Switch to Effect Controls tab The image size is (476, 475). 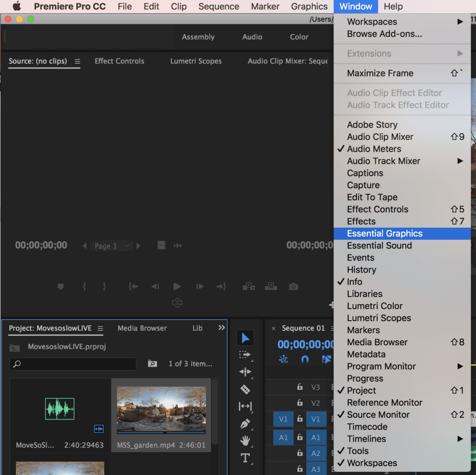click(119, 61)
